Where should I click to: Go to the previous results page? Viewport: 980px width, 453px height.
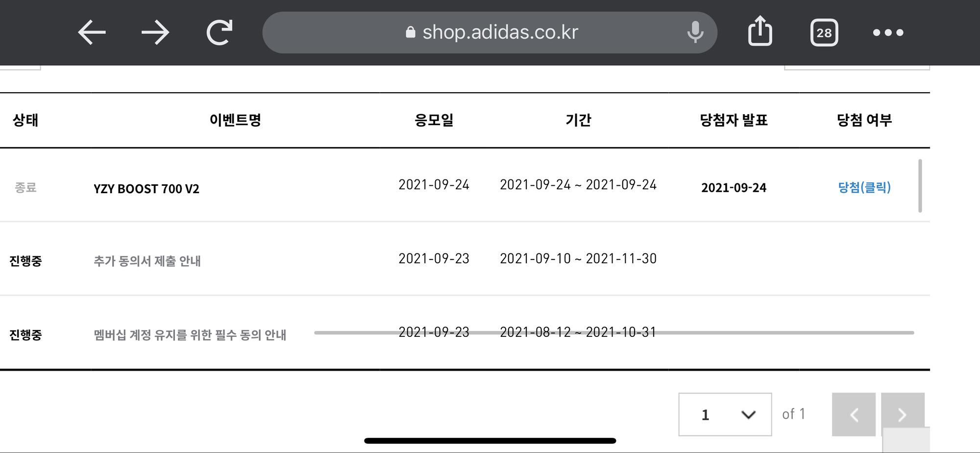click(x=854, y=414)
